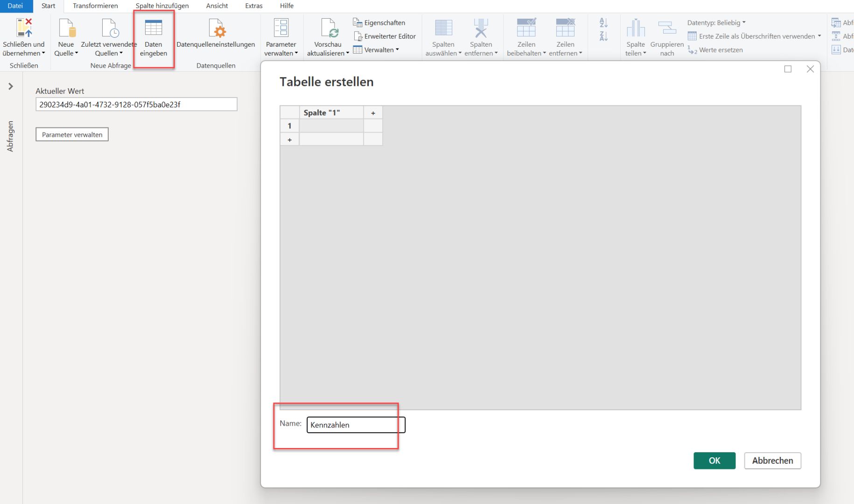
Task: Click the Spalten entfernen icon
Action: [x=481, y=28]
